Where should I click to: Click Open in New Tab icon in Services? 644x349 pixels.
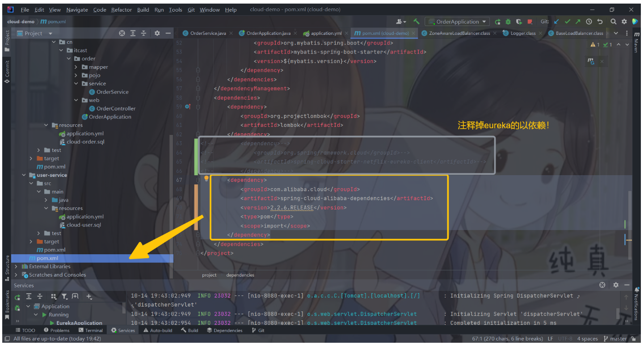click(x=75, y=296)
